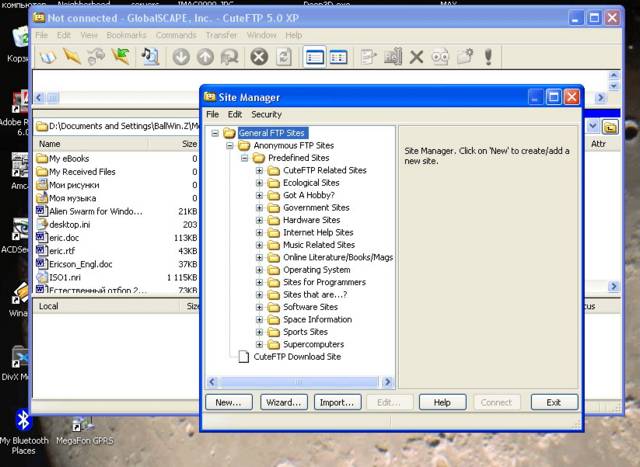Expand the Music Related Sites folder
Viewport: 640px width, 467px height.
pyautogui.click(x=259, y=245)
